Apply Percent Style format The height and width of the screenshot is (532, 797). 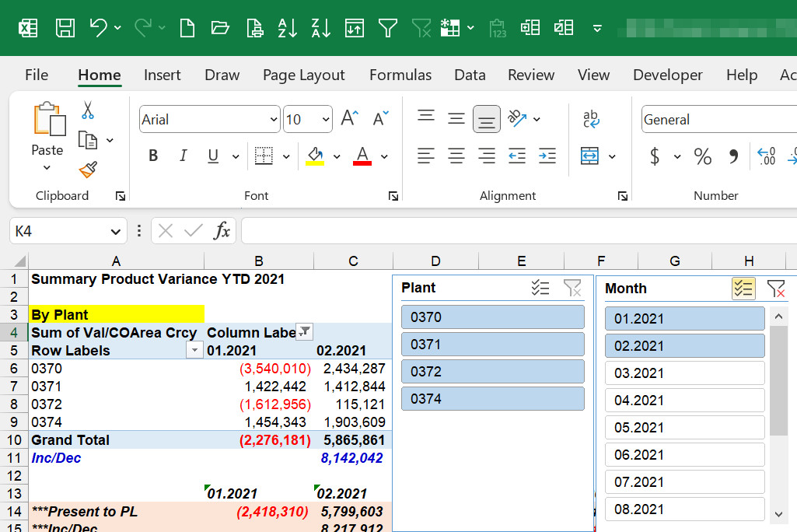pyautogui.click(x=703, y=156)
